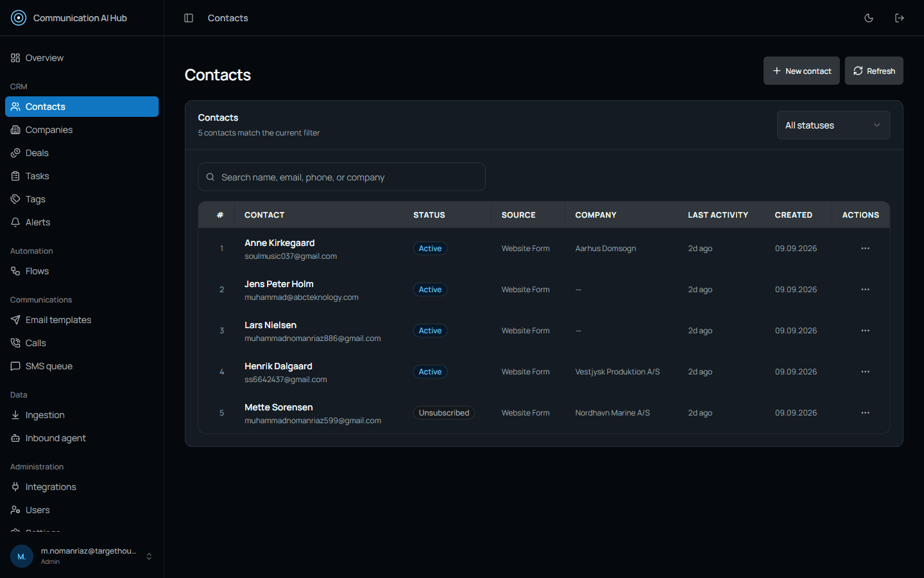Navigate to Tasks
The height and width of the screenshot is (578, 924).
[81, 176]
